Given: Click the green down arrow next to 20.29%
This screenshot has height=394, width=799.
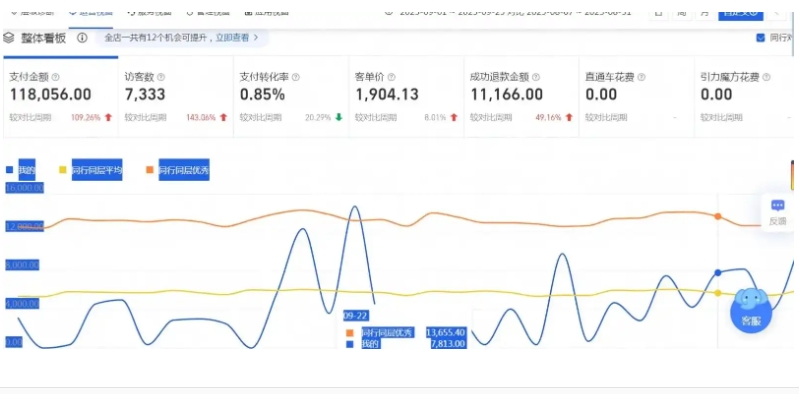Looking at the screenshot, I should (339, 117).
